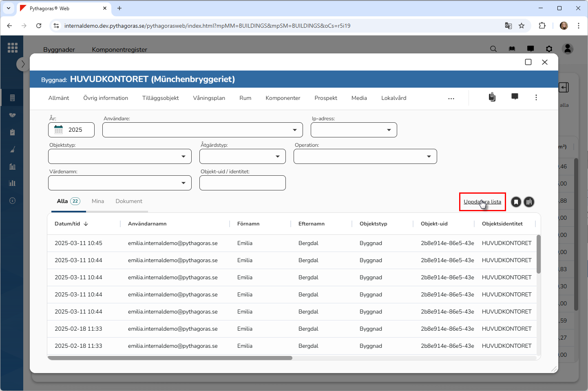The height and width of the screenshot is (391, 588).
Task: Open the Objektstyp dropdown list
Action: [183, 157]
